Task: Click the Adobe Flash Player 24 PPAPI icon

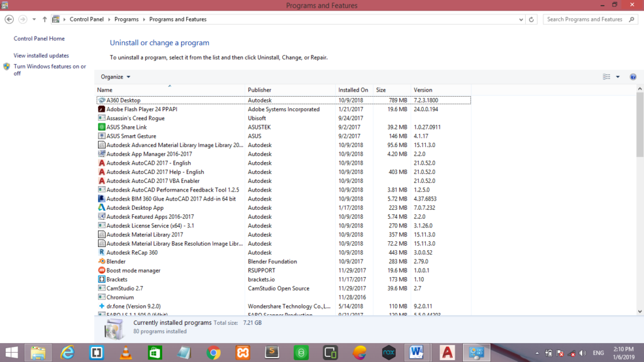Action: (x=101, y=109)
